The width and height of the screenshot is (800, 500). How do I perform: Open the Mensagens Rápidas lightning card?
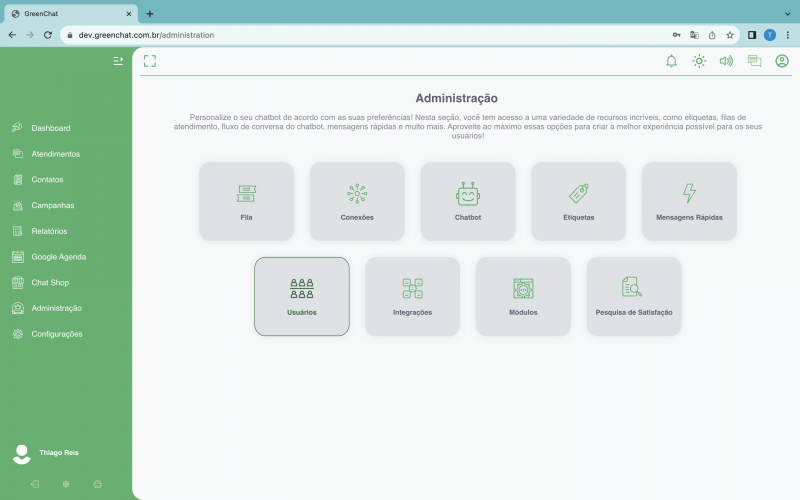(x=689, y=201)
